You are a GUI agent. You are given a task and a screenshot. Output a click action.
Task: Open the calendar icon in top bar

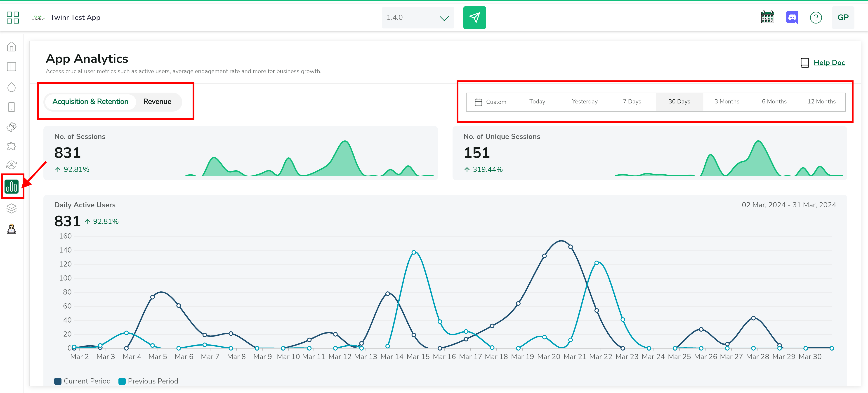(x=767, y=18)
